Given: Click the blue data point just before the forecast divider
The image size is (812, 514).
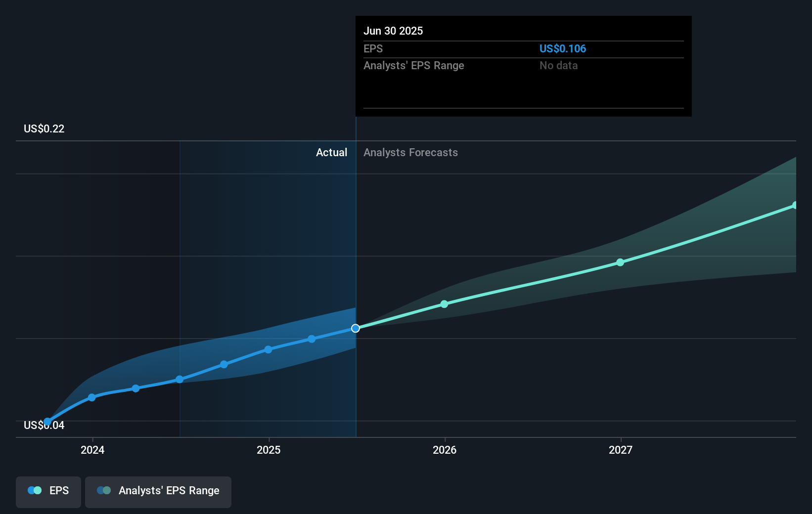Looking at the screenshot, I should (x=311, y=339).
